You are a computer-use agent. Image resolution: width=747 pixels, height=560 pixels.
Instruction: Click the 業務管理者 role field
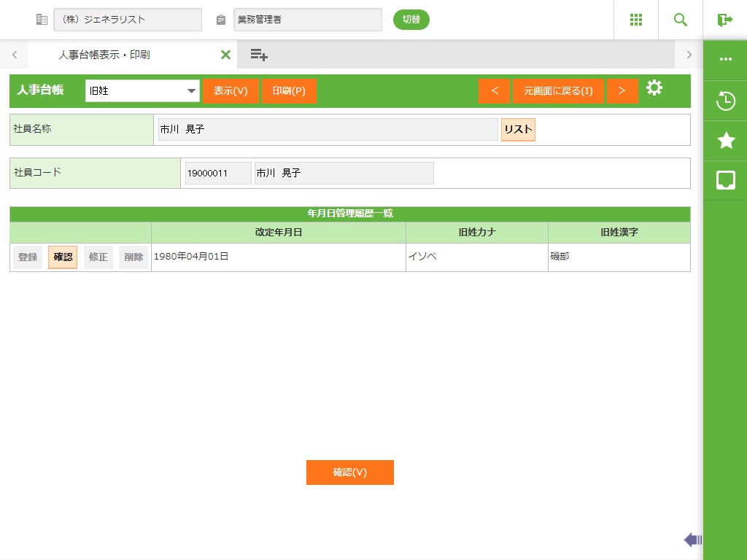308,20
